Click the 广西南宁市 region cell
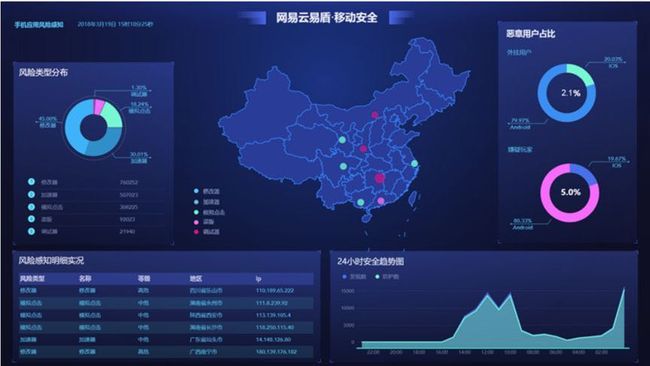The width and height of the screenshot is (650, 366). [203, 351]
